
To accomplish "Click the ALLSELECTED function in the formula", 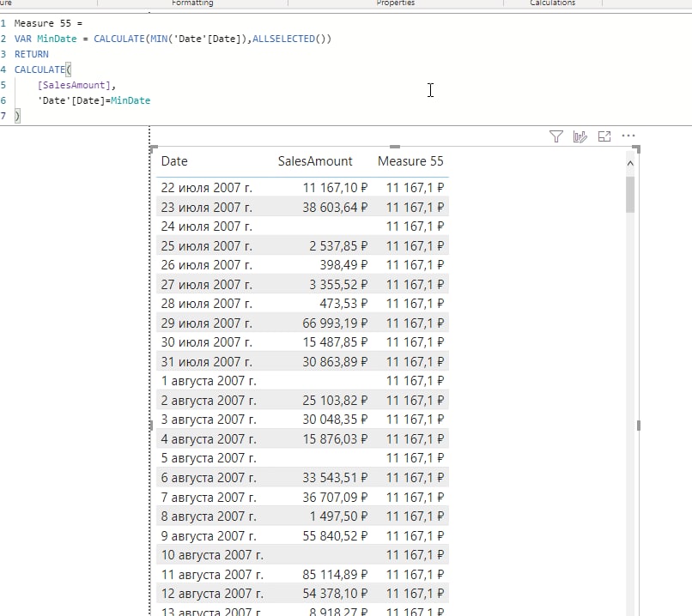I will [283, 39].
